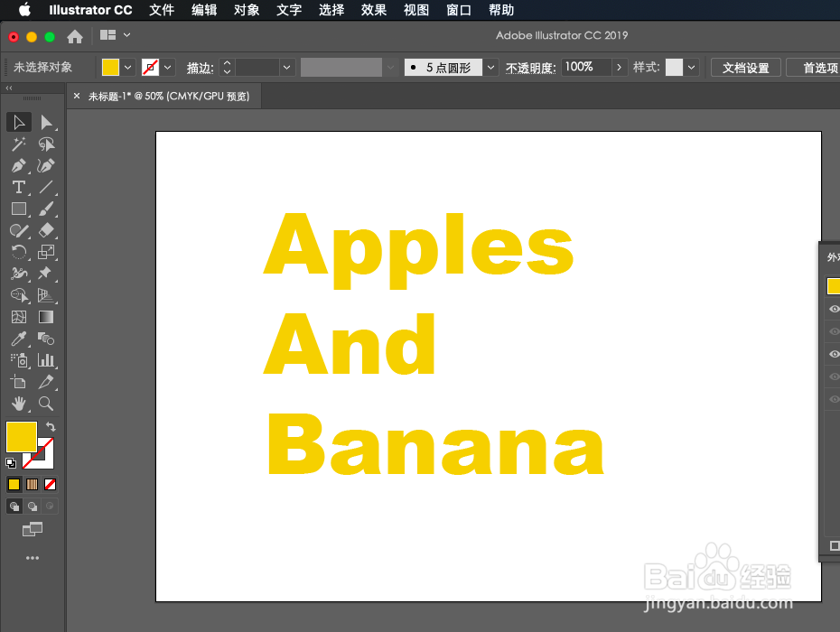The height and width of the screenshot is (632, 840).
Task: Click the 描边 stroke label link
Action: coord(200,68)
